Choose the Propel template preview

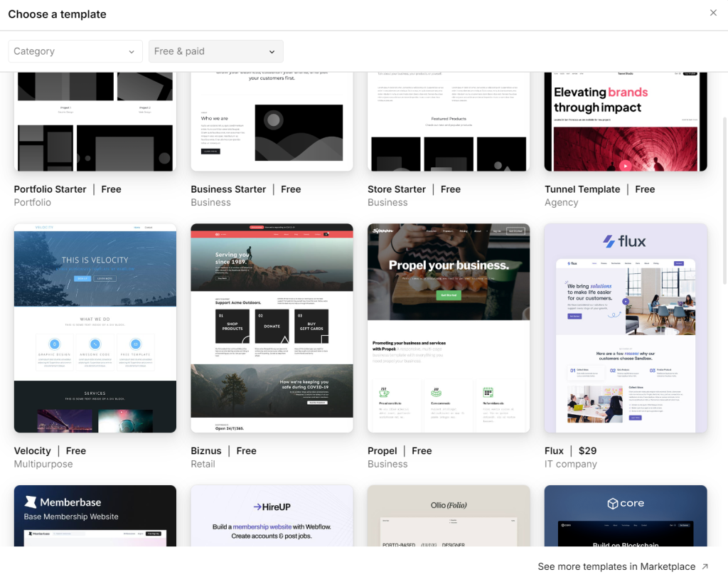pos(448,327)
